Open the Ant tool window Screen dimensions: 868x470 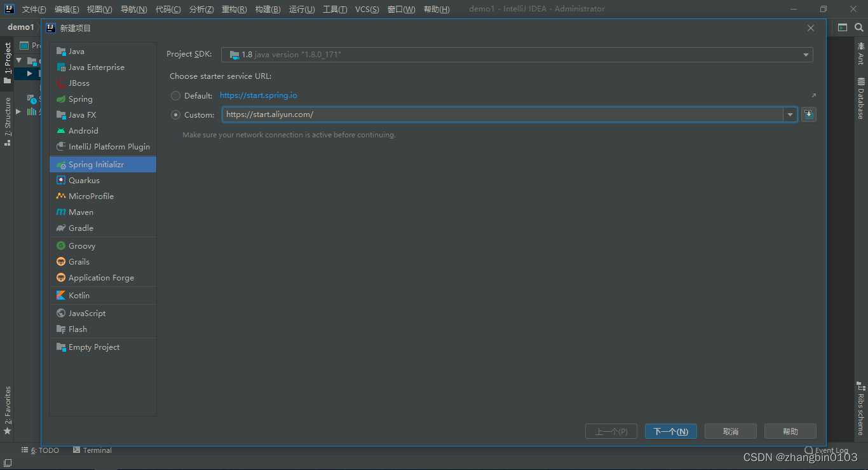point(861,53)
